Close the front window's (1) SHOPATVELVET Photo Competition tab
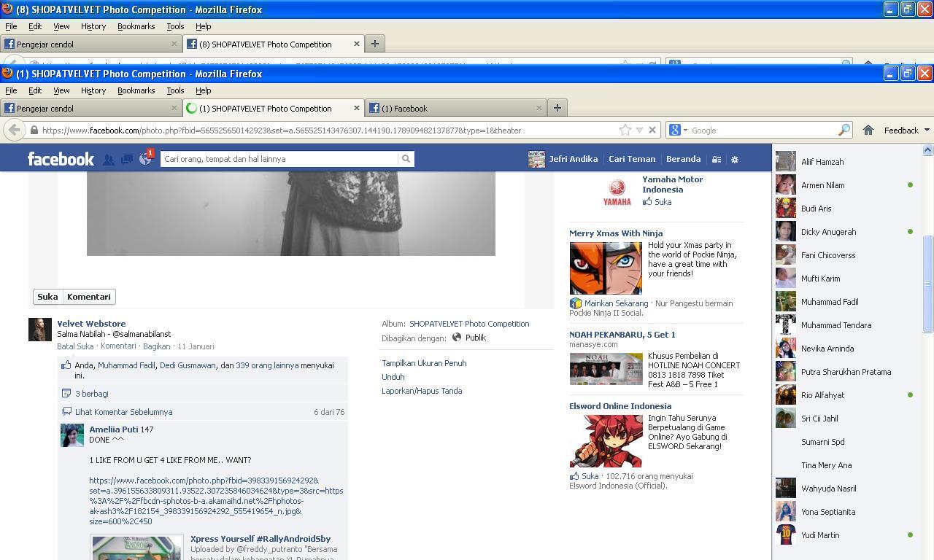 coord(356,108)
